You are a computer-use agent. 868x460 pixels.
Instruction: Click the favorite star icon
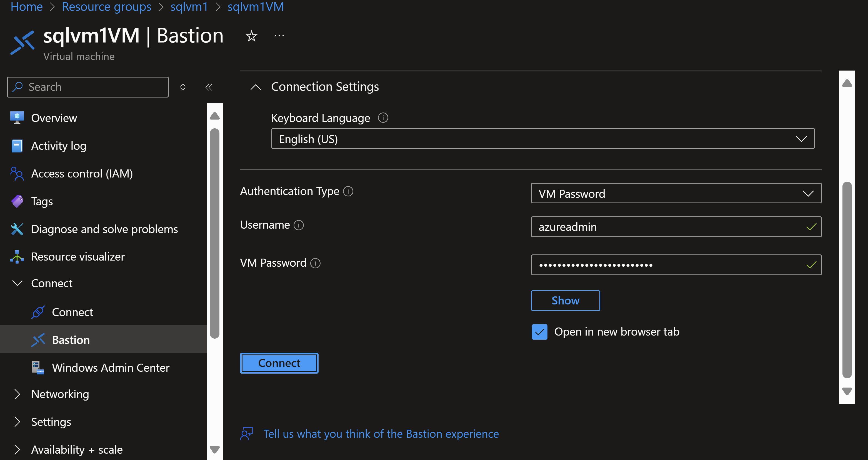(x=251, y=36)
